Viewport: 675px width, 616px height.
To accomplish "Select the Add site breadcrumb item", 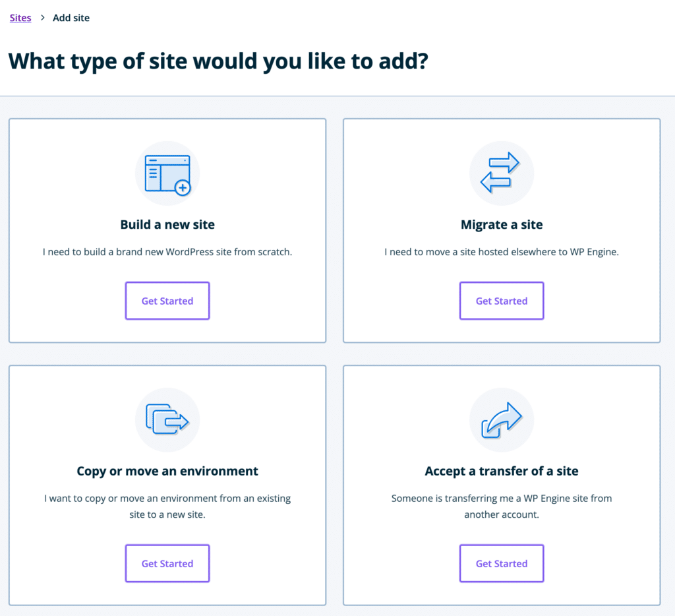I will point(71,18).
